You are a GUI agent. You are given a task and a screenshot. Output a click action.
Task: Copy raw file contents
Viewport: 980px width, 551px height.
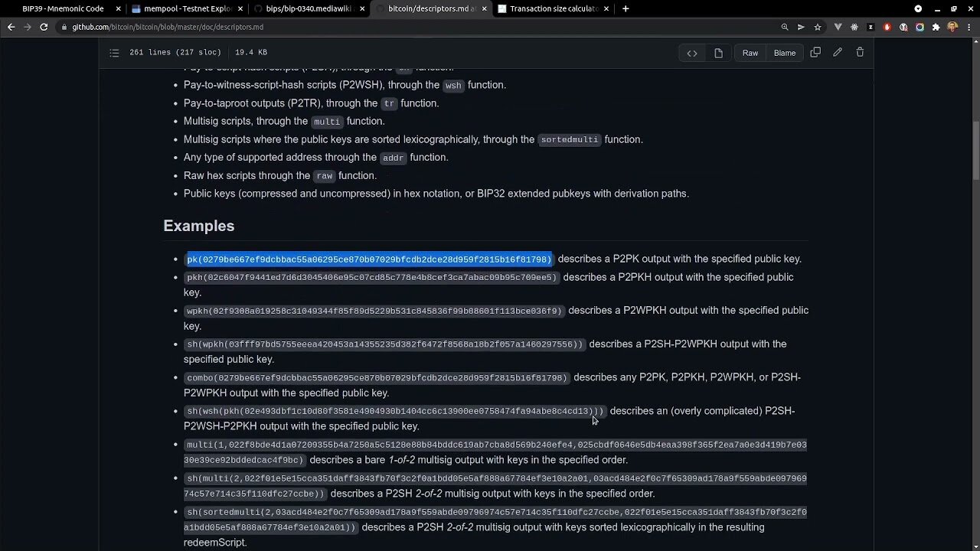(815, 53)
